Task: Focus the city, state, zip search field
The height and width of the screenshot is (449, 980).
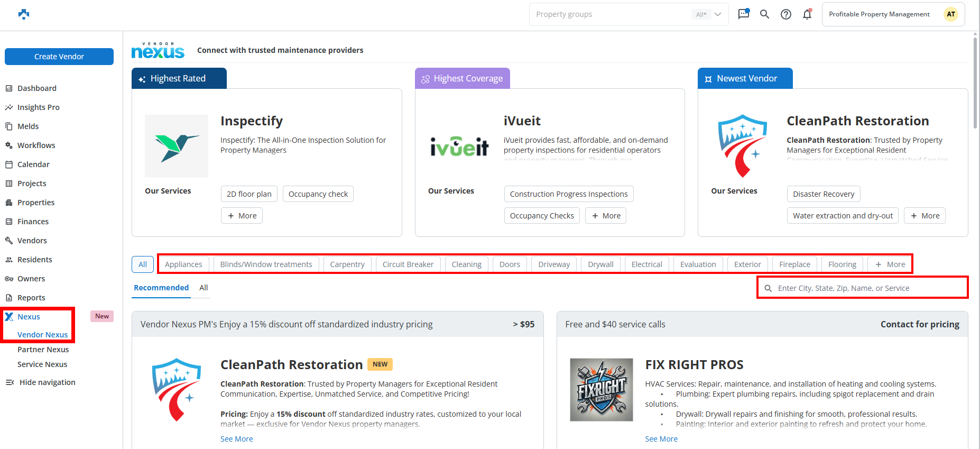Action: [867, 288]
